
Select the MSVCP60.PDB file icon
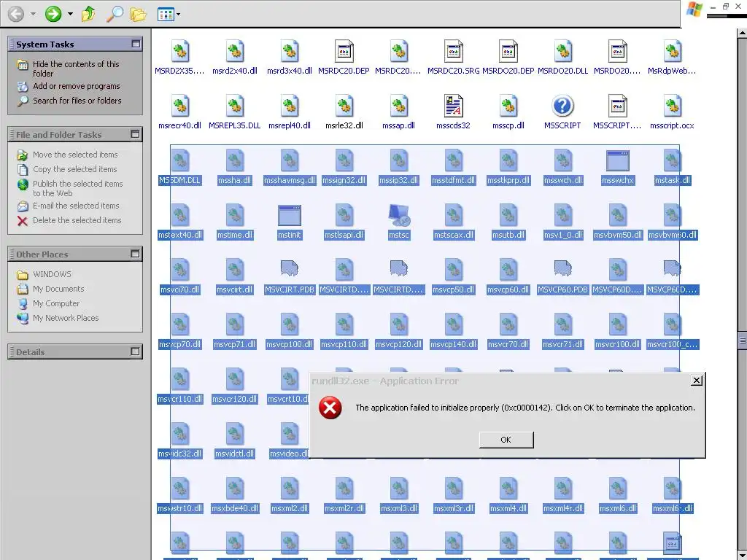[562, 269]
